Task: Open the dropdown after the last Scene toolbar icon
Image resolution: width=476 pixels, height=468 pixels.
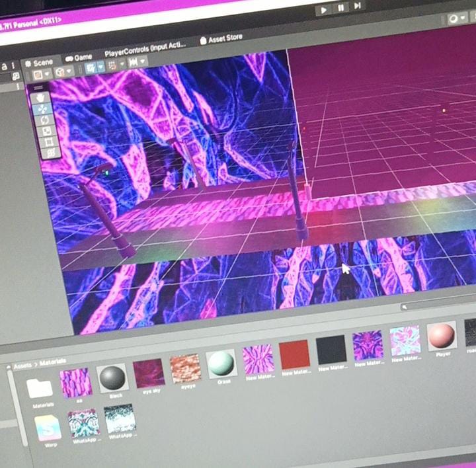Action: point(143,61)
